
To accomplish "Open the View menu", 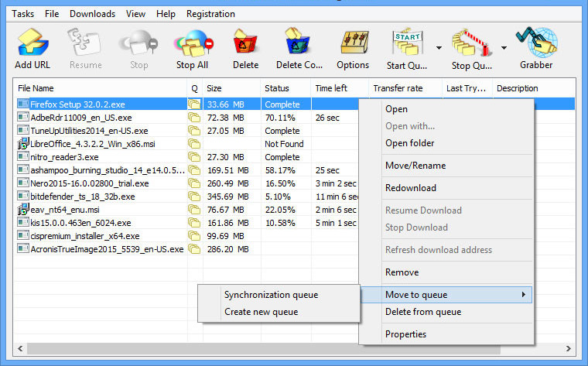I will (135, 14).
